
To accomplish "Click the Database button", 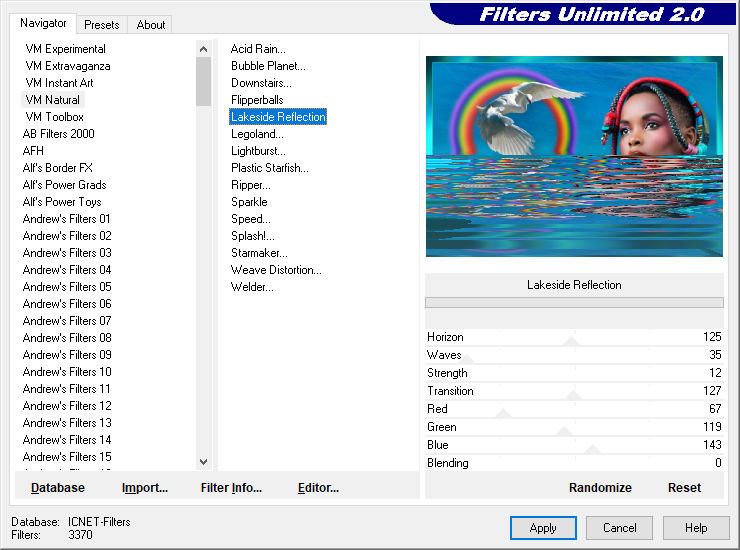I will (x=58, y=488).
